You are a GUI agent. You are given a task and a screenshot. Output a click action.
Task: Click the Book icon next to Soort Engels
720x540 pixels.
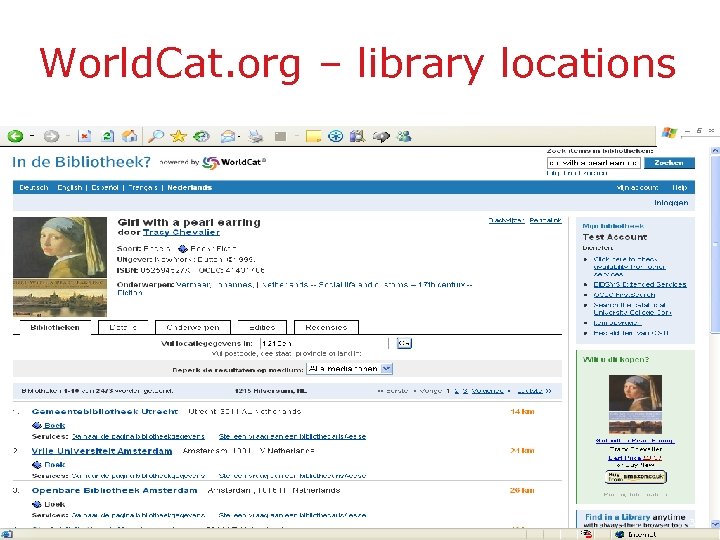pos(183,249)
